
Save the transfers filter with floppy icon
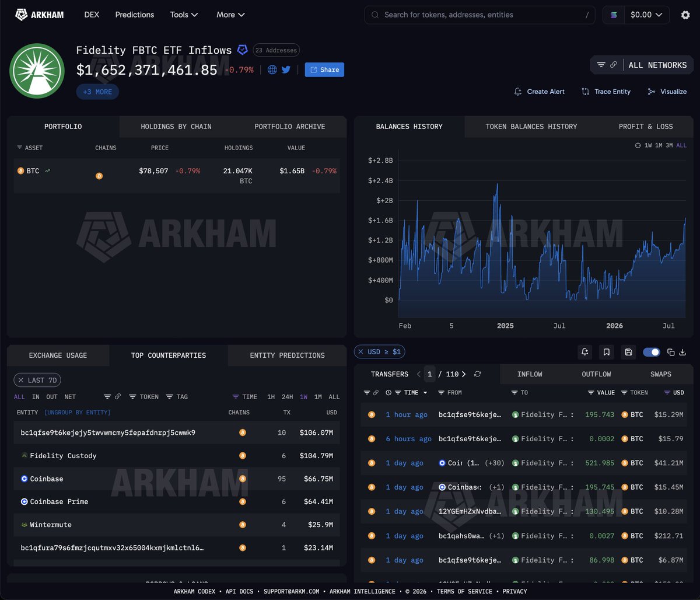pos(628,352)
